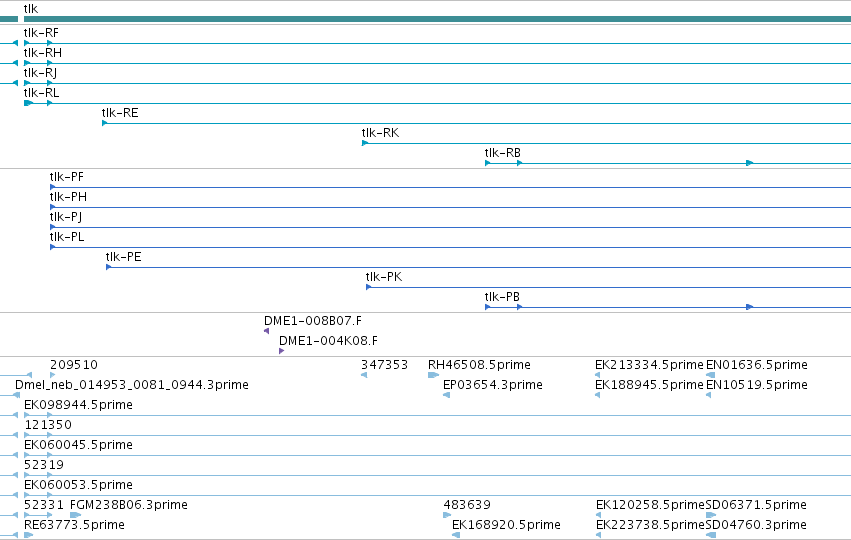Click the 347353 EST label
The height and width of the screenshot is (540, 851).
(384, 365)
